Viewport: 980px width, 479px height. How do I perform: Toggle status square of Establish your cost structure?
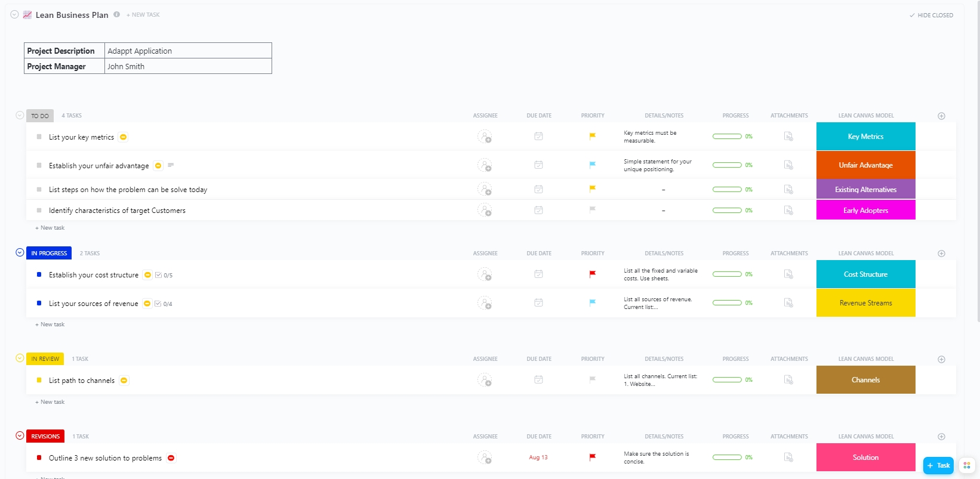(x=39, y=274)
